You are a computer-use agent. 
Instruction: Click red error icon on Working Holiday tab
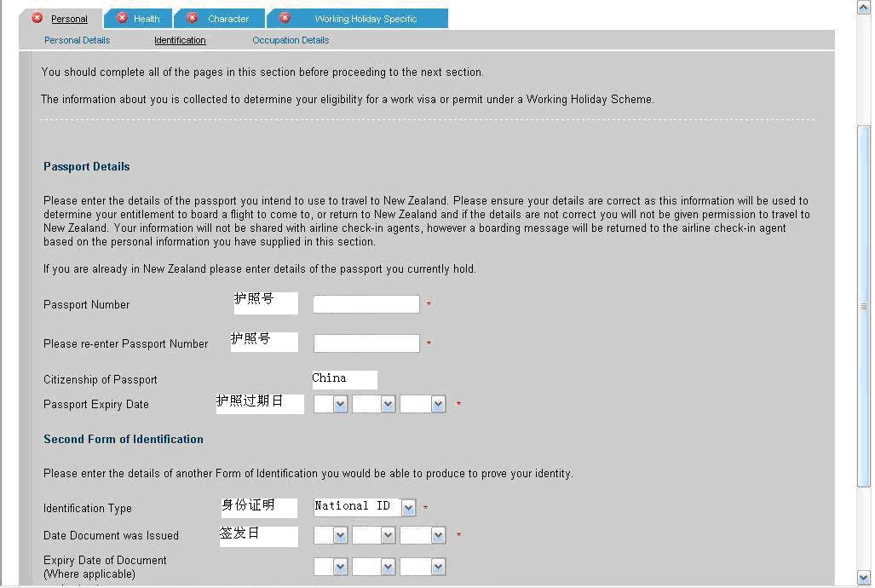click(285, 18)
